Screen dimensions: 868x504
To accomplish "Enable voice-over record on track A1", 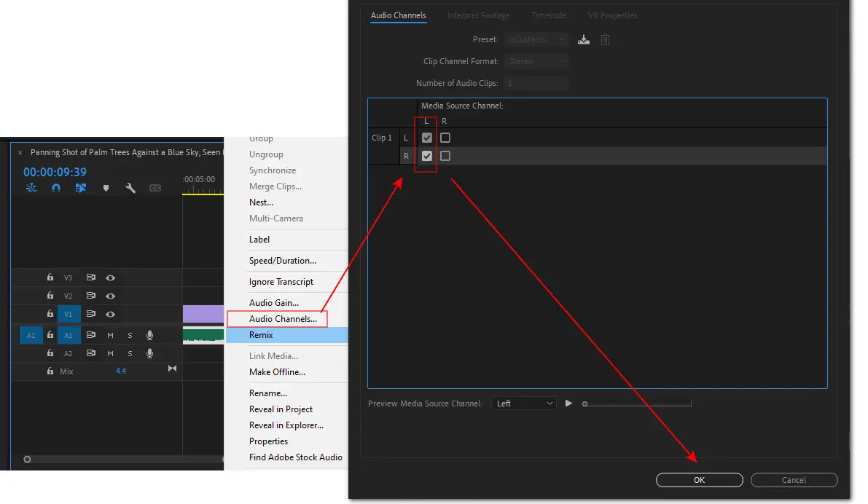I will coord(149,335).
